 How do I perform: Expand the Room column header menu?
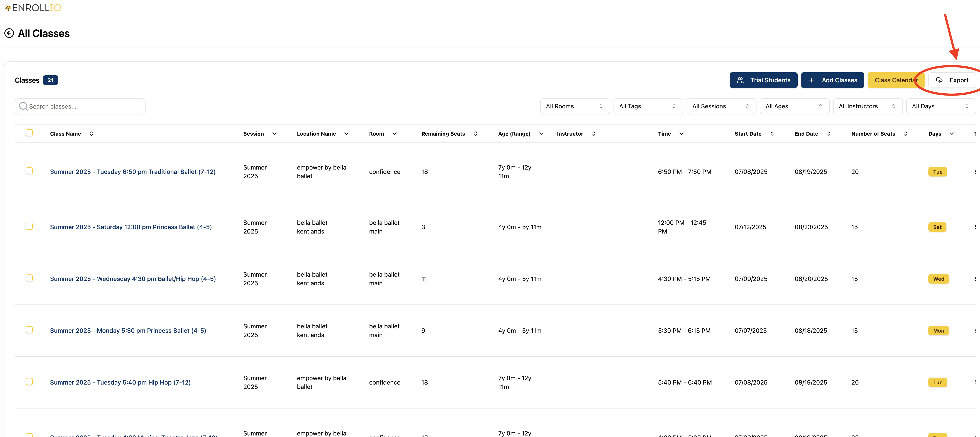[x=395, y=134]
